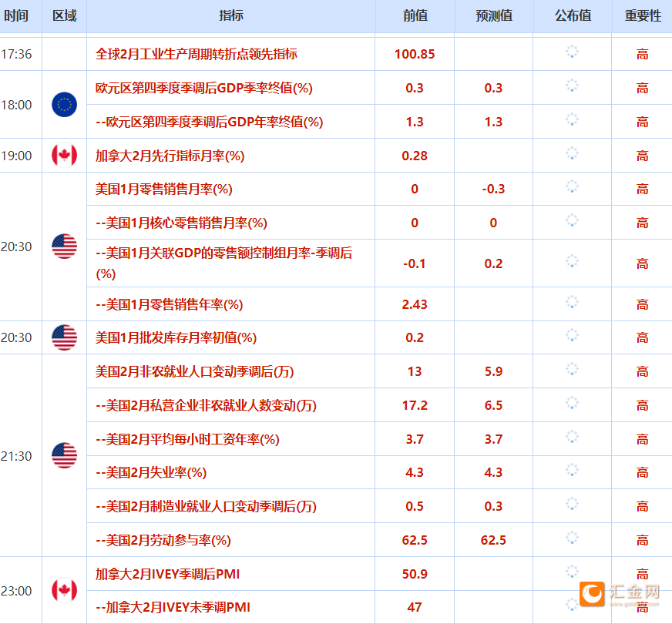The width and height of the screenshot is (672, 624).
Task: Click the 重要性 column header
Action: pyautogui.click(x=642, y=15)
